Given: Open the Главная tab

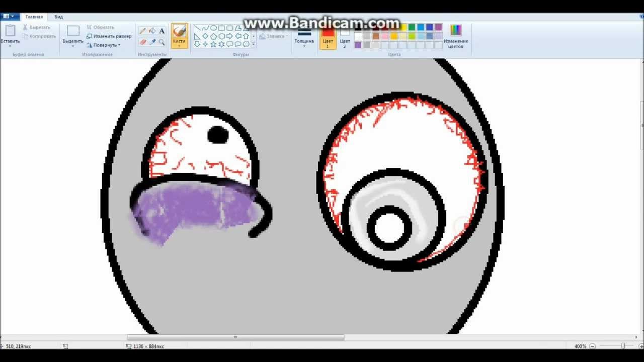Looking at the screenshot, I should pyautogui.click(x=34, y=17).
